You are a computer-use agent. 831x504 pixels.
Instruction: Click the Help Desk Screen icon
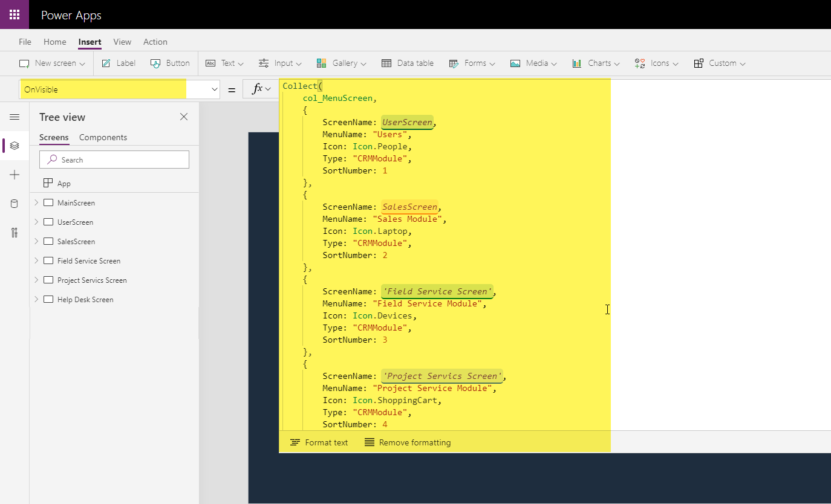pos(49,300)
